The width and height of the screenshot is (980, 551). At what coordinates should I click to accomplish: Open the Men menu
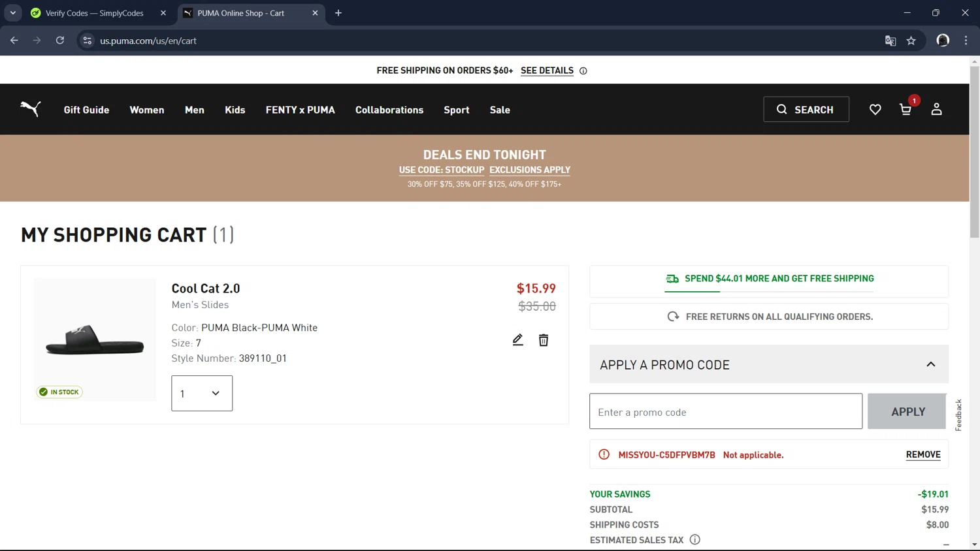pyautogui.click(x=195, y=110)
